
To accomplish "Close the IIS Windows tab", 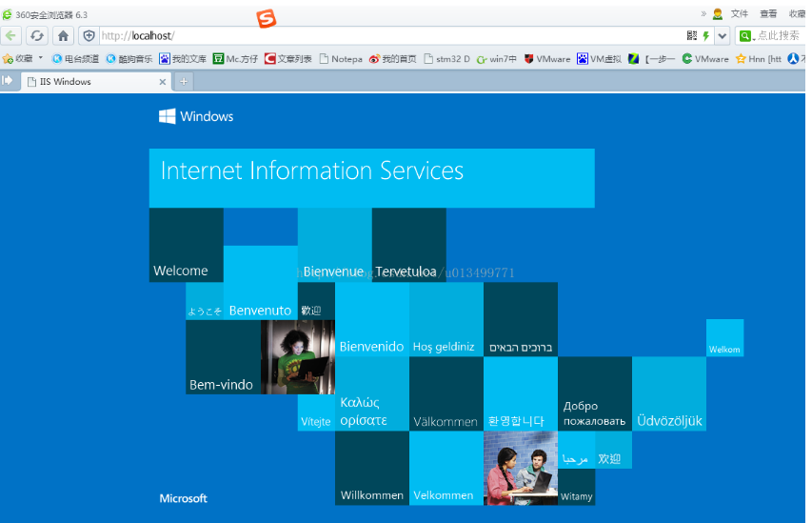I will point(163,82).
